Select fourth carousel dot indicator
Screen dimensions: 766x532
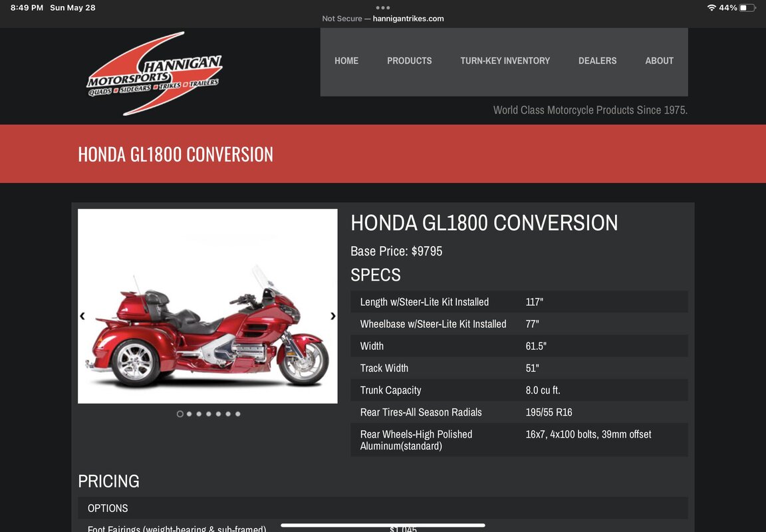[x=209, y=414]
